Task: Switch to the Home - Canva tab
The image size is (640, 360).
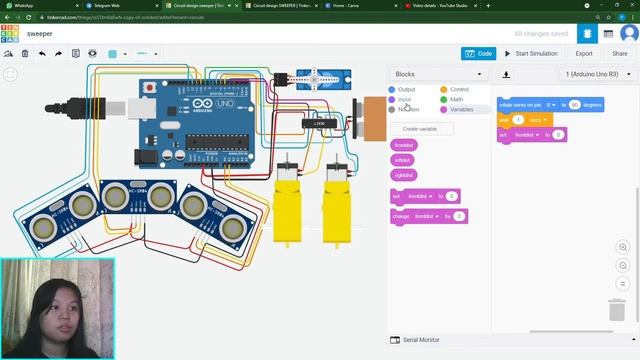Action: [x=361, y=6]
